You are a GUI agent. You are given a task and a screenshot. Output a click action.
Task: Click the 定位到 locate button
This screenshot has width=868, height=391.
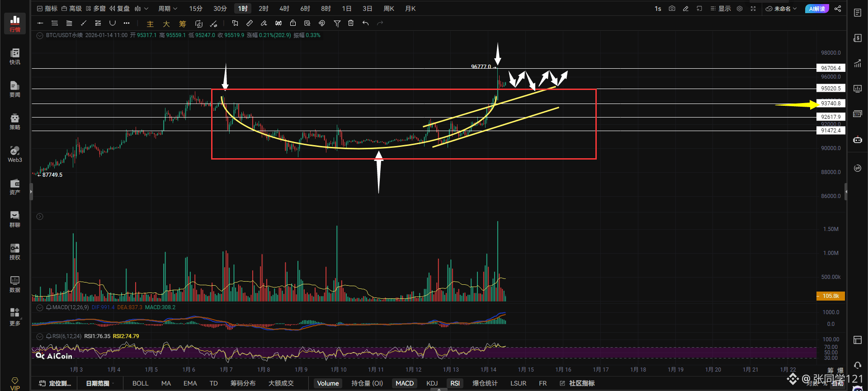55,383
